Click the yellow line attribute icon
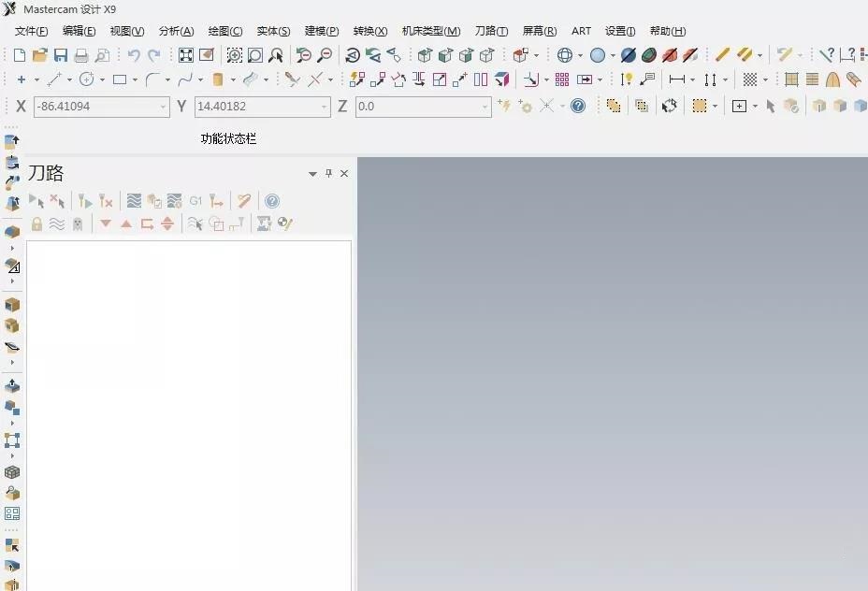The width and height of the screenshot is (868, 591). point(722,55)
